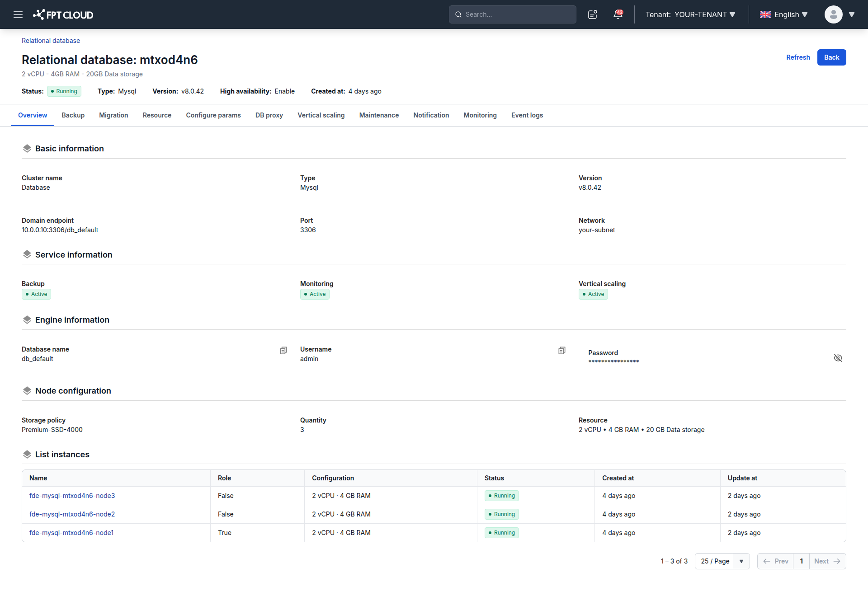The image size is (868, 601).
Task: Reveal the hidden password with eye icon
Action: point(838,358)
